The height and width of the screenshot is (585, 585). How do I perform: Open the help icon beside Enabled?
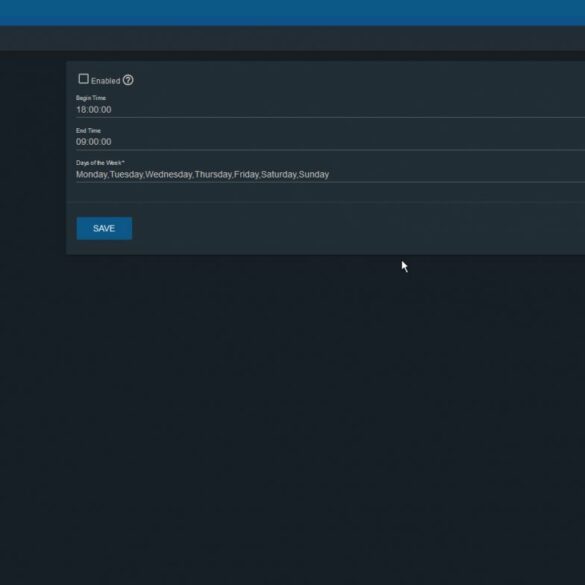(x=128, y=80)
